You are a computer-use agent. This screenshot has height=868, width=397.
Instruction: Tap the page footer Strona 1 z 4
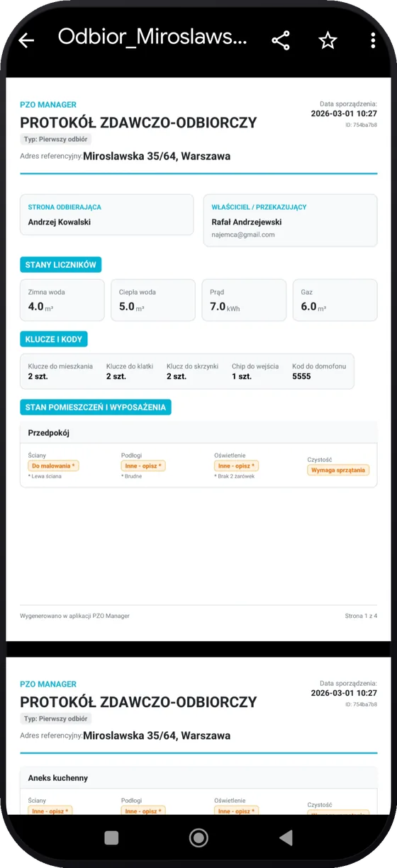click(361, 616)
